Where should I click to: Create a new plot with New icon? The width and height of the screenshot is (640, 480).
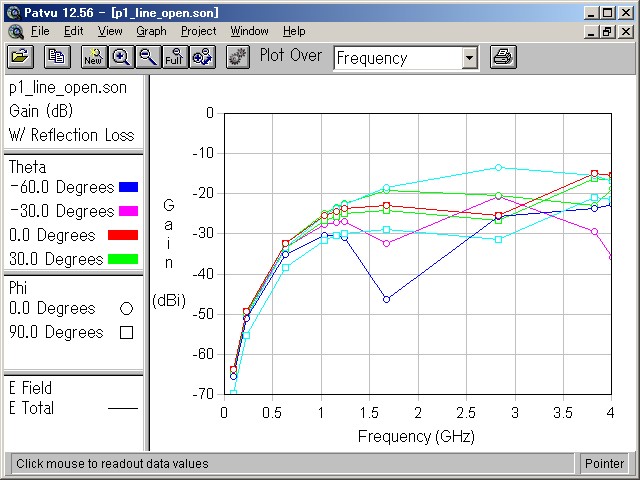(x=94, y=56)
